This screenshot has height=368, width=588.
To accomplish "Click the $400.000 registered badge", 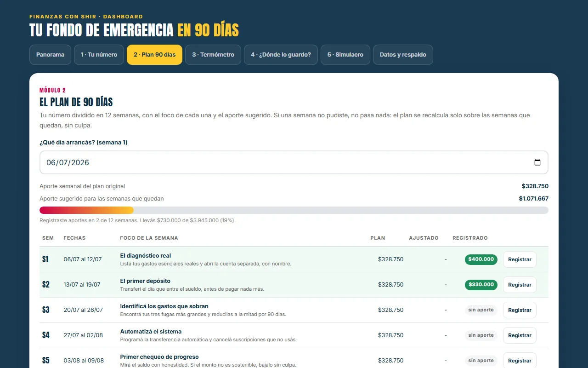I will pos(481,259).
